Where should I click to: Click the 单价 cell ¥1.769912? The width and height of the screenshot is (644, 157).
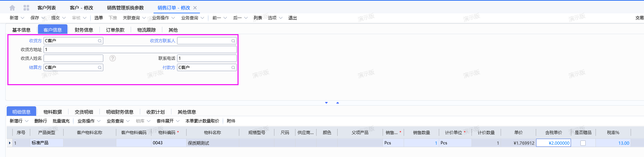pyautogui.click(x=518, y=143)
